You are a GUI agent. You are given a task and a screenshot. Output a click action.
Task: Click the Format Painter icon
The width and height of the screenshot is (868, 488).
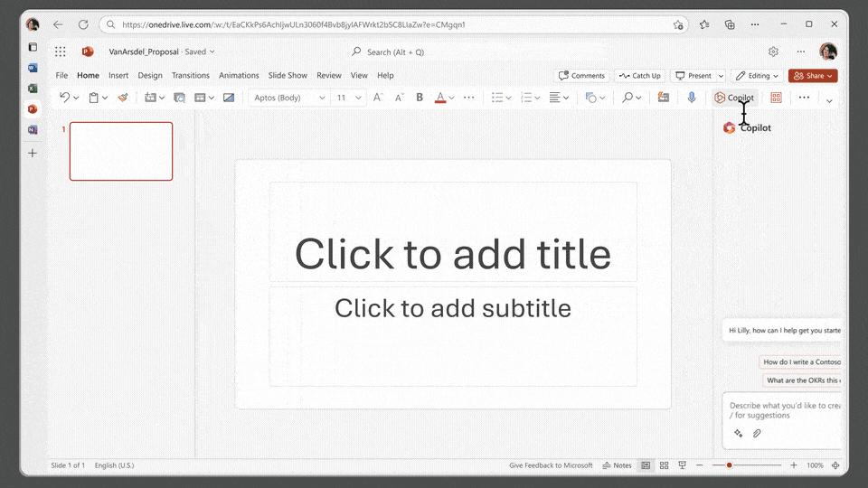tap(123, 98)
